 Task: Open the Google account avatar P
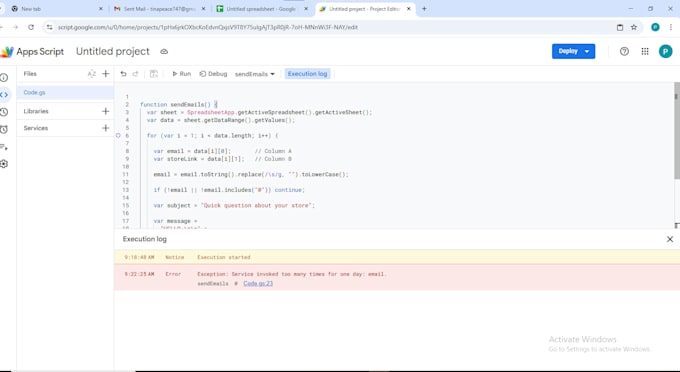click(x=665, y=51)
